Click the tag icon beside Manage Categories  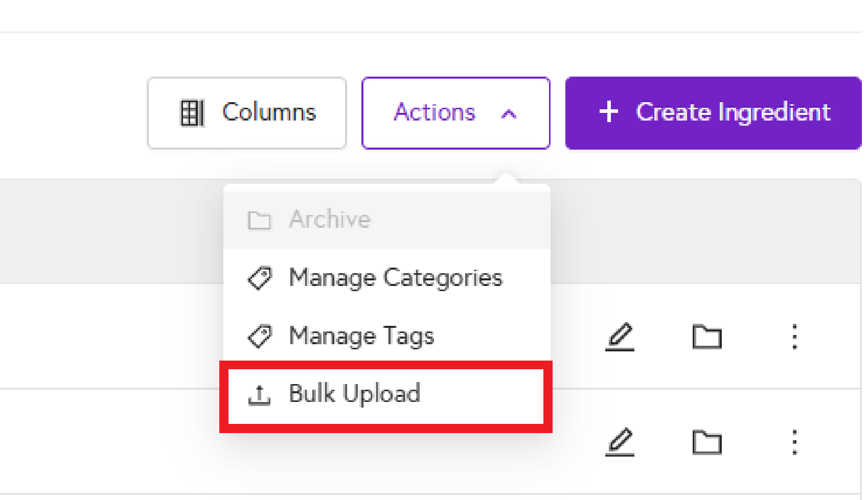[x=260, y=278]
